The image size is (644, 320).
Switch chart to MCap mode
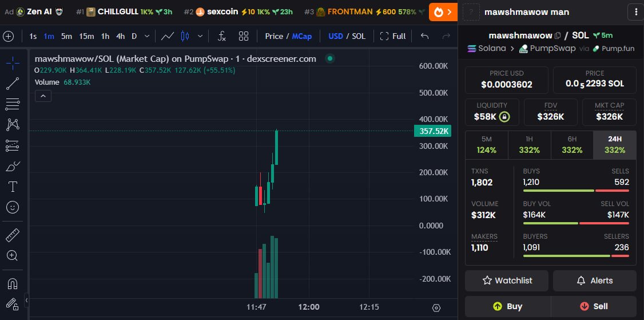[302, 36]
